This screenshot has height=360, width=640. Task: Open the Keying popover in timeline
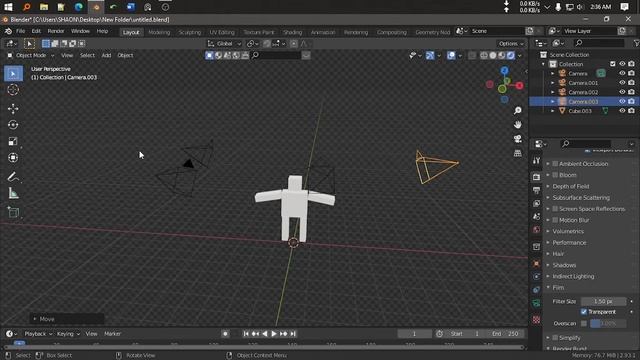click(x=68, y=334)
